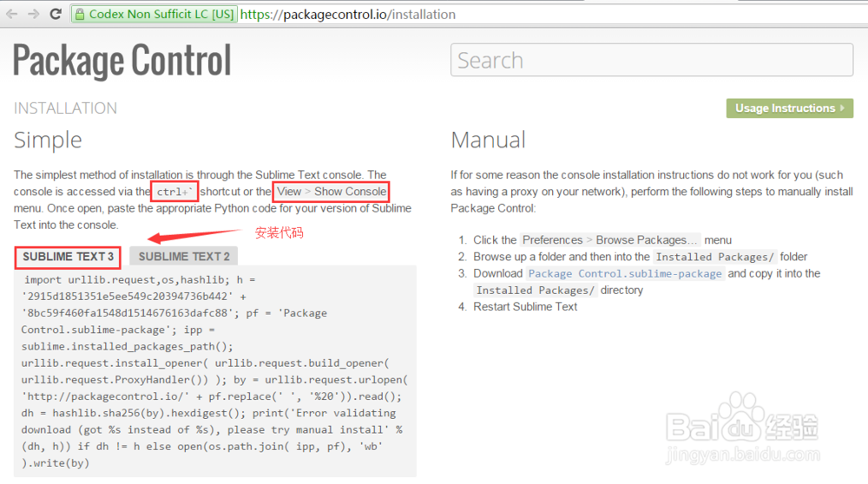Viewport: 868px width, 484px height.
Task: Click the 'Restart Sublime Text' step
Action: pyautogui.click(x=525, y=307)
